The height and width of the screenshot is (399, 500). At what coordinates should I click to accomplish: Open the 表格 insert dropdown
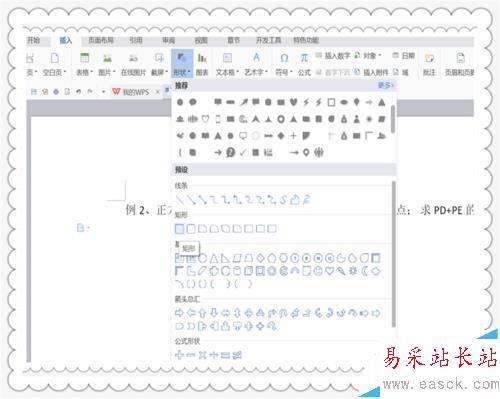(84, 64)
